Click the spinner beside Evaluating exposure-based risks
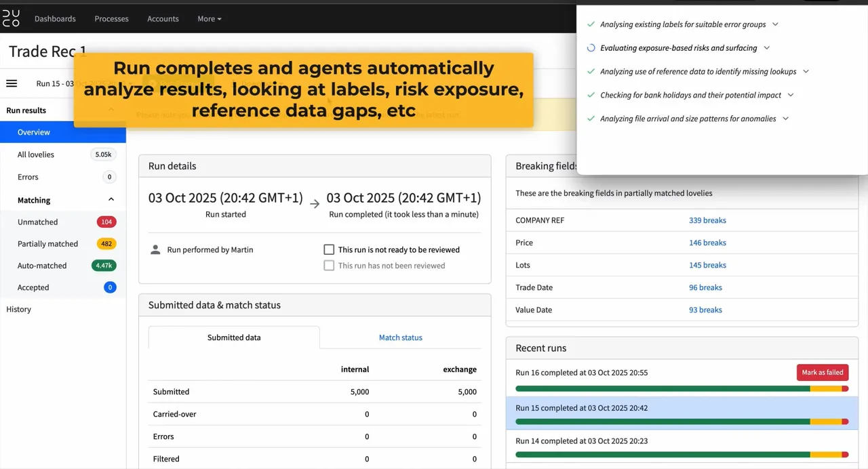This screenshot has width=868, height=469. (x=591, y=48)
